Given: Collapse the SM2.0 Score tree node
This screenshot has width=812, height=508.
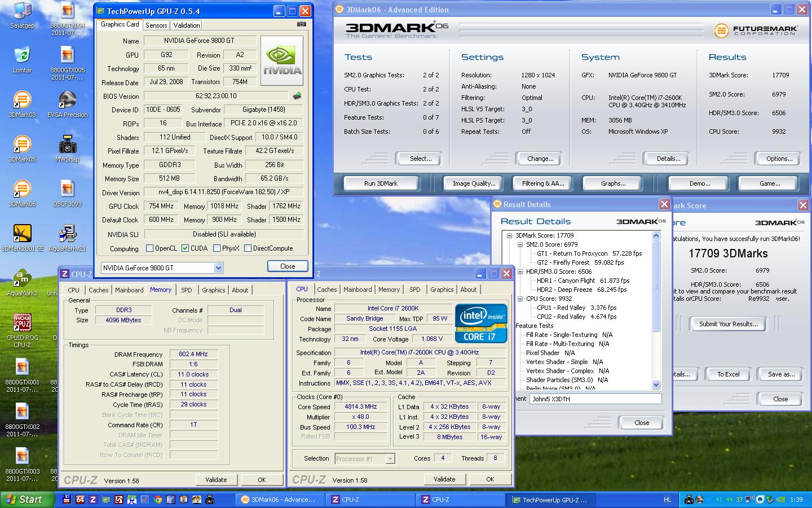Looking at the screenshot, I should coord(520,244).
